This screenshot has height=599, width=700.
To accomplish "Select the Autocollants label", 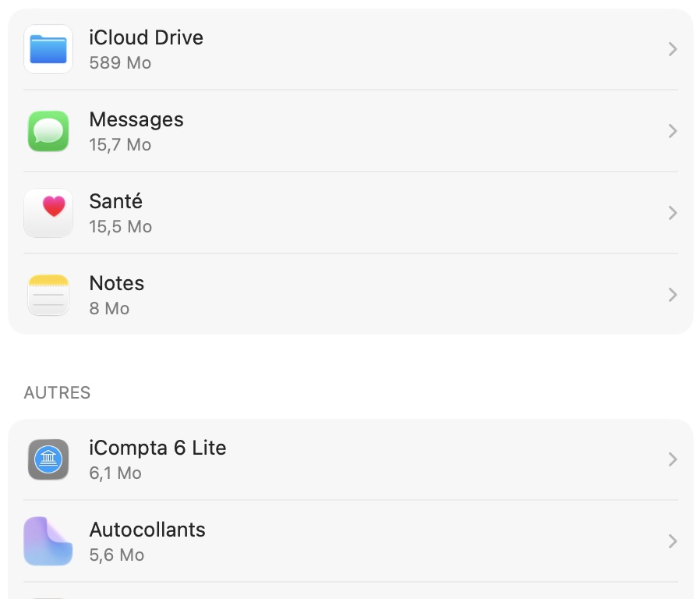I will [147, 530].
